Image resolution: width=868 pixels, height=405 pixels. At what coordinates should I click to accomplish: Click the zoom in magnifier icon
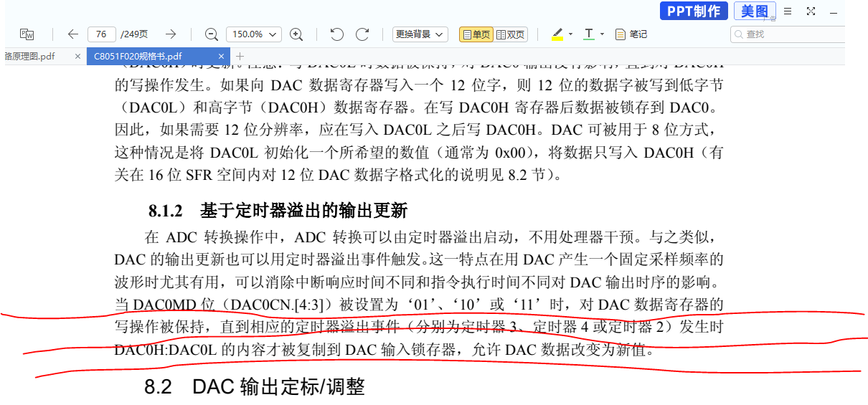coord(296,34)
